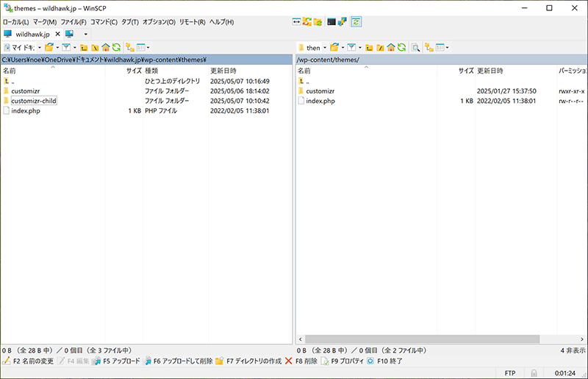588x379 pixels.
Task: Open the new session tab dropdown arrow
Action: [x=85, y=35]
